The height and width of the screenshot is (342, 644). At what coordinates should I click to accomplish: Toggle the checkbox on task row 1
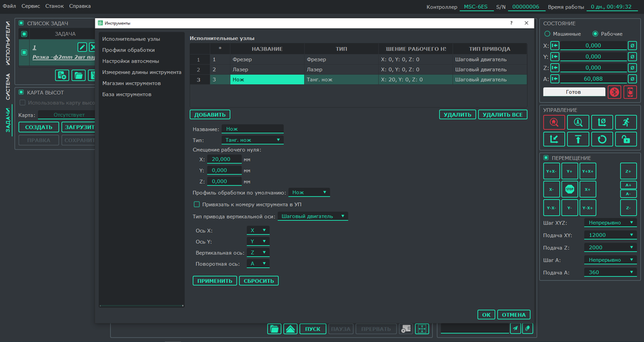24,53
